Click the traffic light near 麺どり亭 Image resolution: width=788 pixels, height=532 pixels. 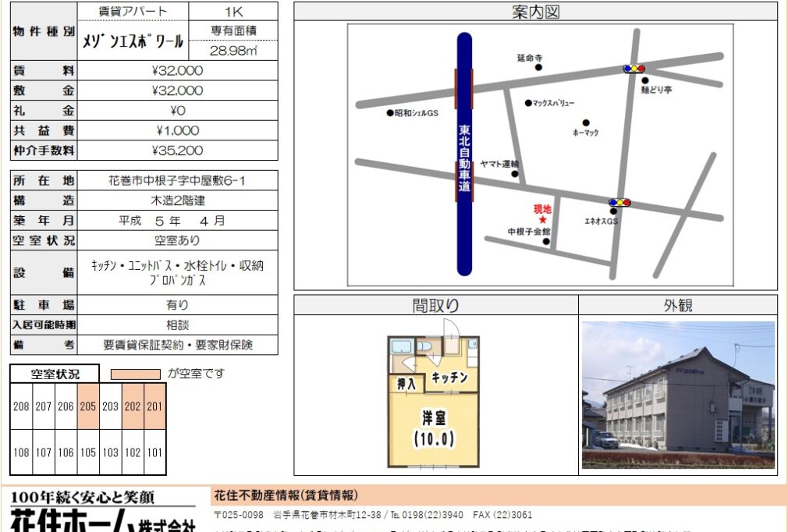(x=634, y=69)
